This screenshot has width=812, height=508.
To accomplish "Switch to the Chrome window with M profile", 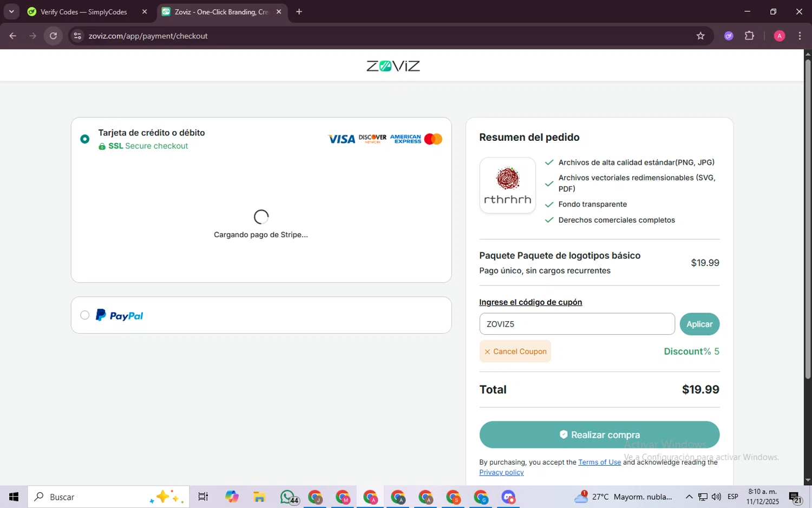I will (x=343, y=497).
